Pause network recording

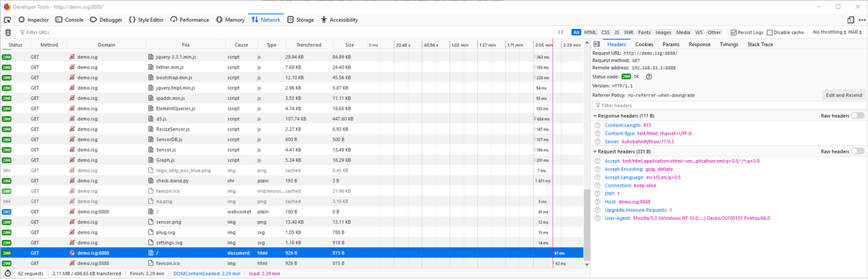coord(561,32)
